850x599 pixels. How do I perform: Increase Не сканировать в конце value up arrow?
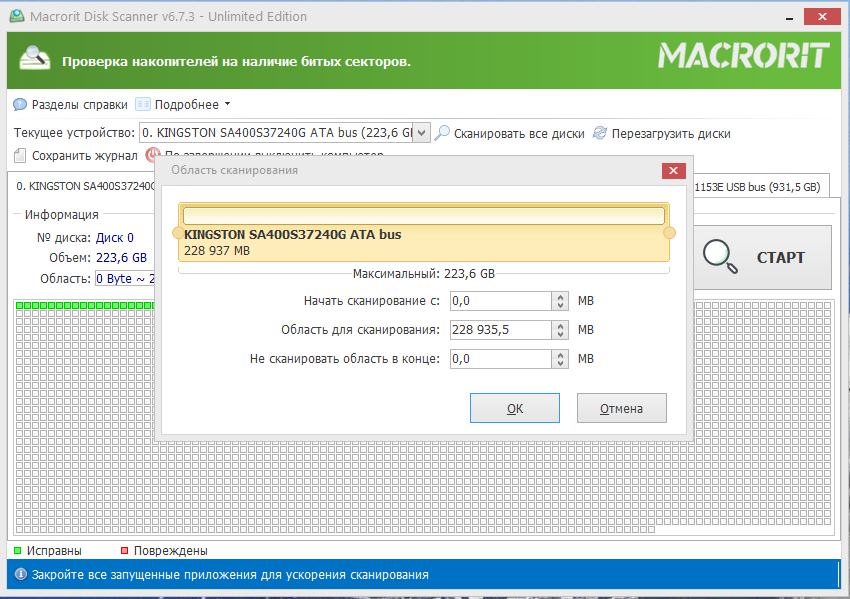pos(560,355)
